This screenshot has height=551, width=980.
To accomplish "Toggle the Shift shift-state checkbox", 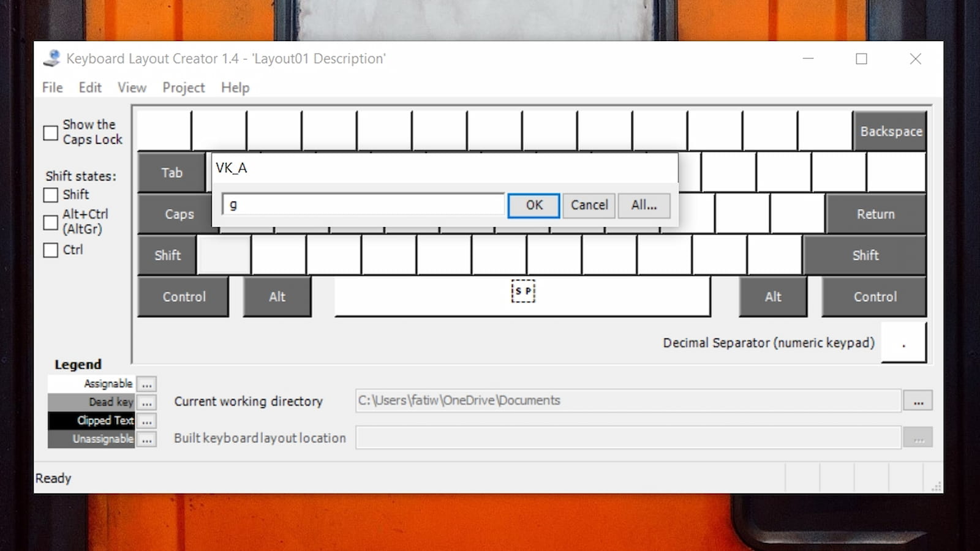I will pyautogui.click(x=51, y=195).
